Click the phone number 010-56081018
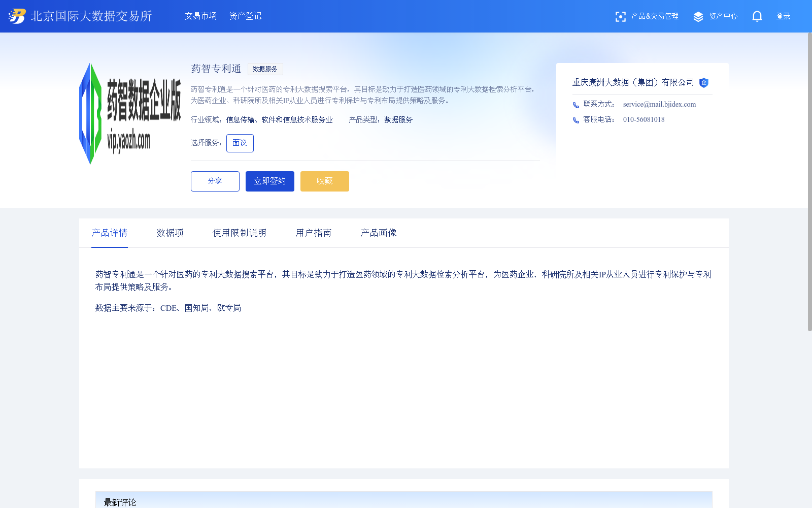The height and width of the screenshot is (508, 812). click(x=644, y=119)
